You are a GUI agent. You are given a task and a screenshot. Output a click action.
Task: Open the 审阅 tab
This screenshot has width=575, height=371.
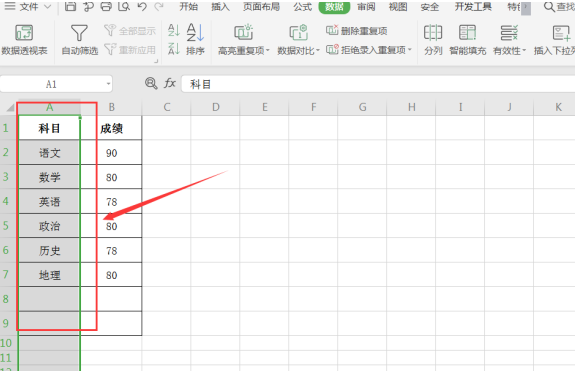point(366,6)
